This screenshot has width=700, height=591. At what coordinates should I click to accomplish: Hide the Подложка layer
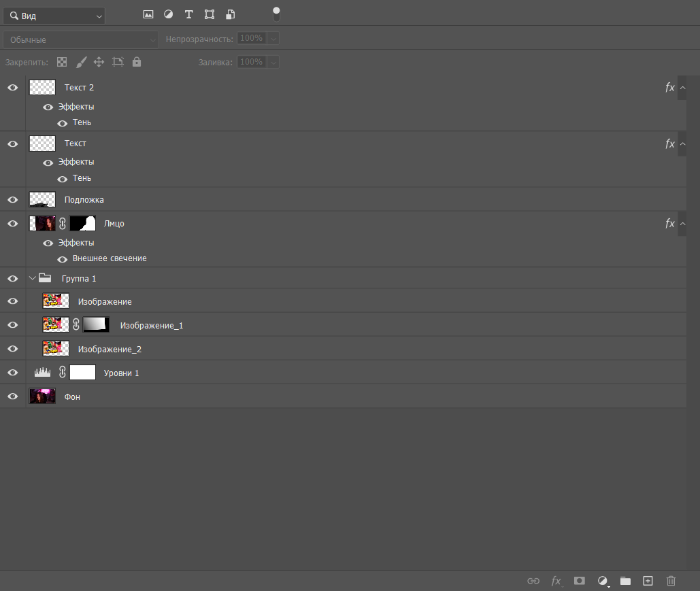pos(13,199)
